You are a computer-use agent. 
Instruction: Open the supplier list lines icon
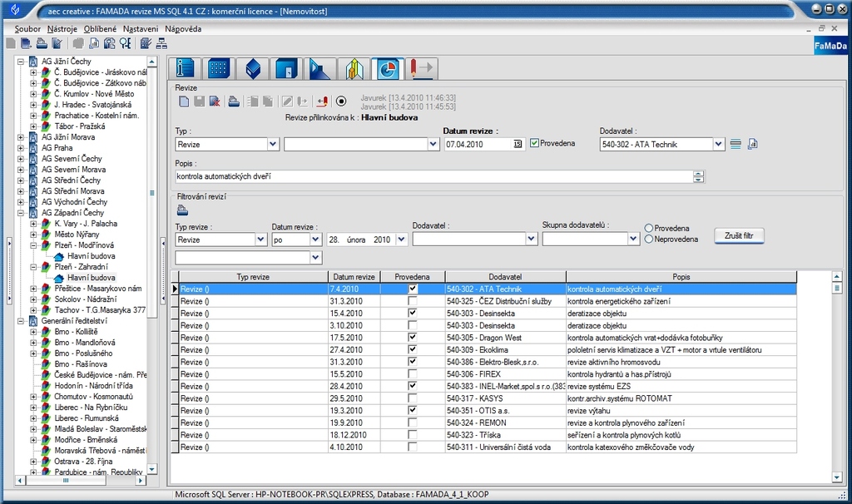pyautogui.click(x=736, y=144)
